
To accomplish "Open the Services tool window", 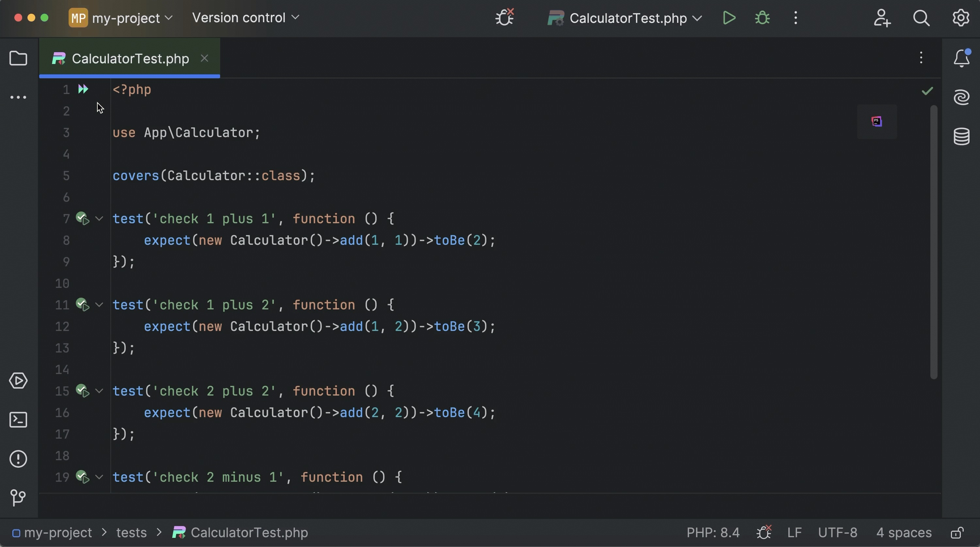I will tap(18, 381).
